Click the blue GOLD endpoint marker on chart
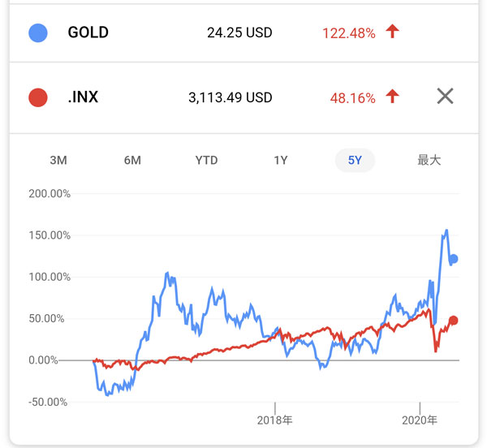This screenshot has width=487, height=448. pyautogui.click(x=454, y=259)
